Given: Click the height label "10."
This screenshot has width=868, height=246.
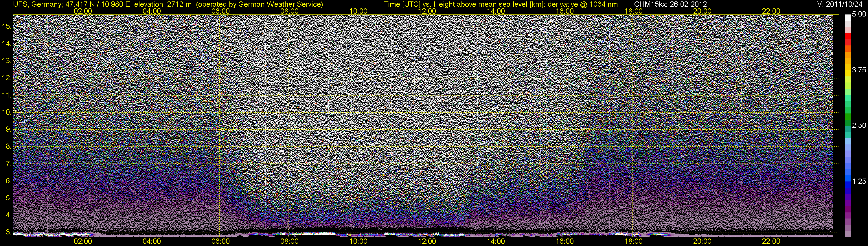Looking at the screenshot, I should pos(6,112).
